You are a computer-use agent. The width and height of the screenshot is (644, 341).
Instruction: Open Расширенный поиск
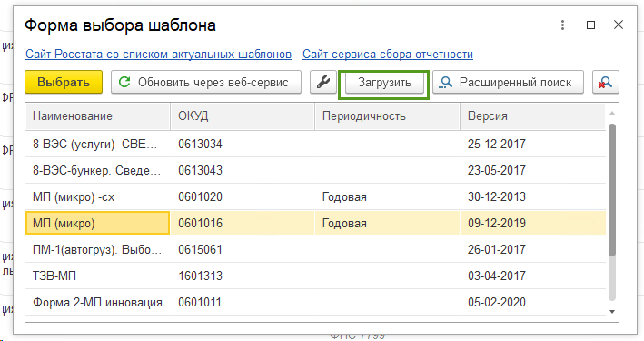point(508,82)
